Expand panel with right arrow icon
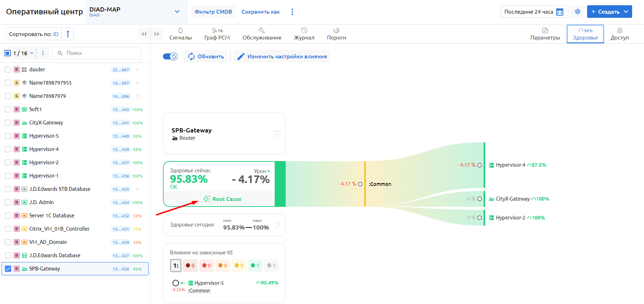The image size is (644, 304). click(157, 34)
